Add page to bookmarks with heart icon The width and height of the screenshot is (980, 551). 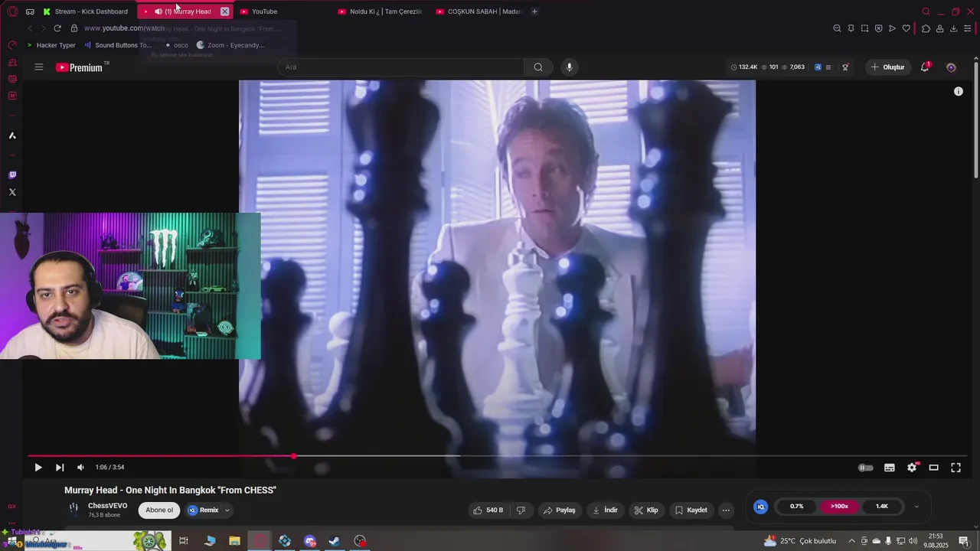pos(906,28)
